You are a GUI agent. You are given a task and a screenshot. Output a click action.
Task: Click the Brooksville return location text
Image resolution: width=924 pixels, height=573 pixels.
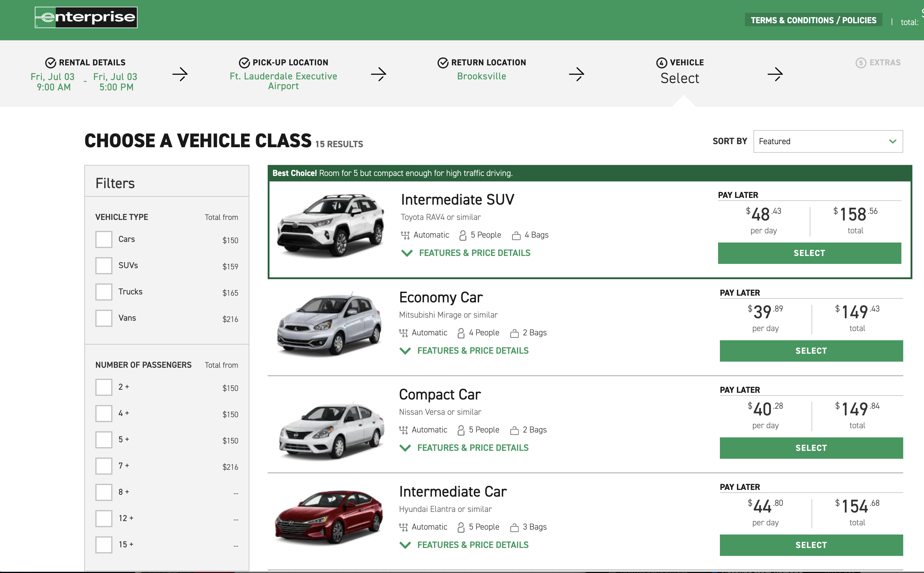point(482,76)
